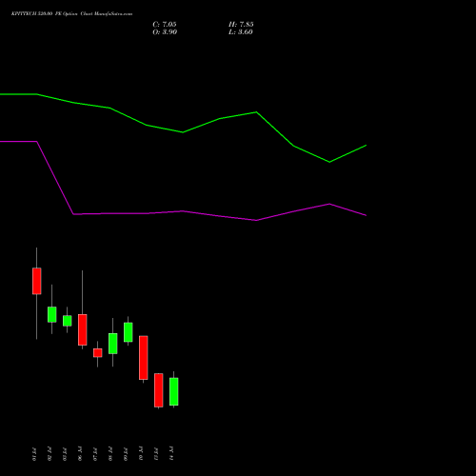Click the 02 Jul date axis label
Image resolution: width=476 pixels, height=476 pixels.
(50, 454)
